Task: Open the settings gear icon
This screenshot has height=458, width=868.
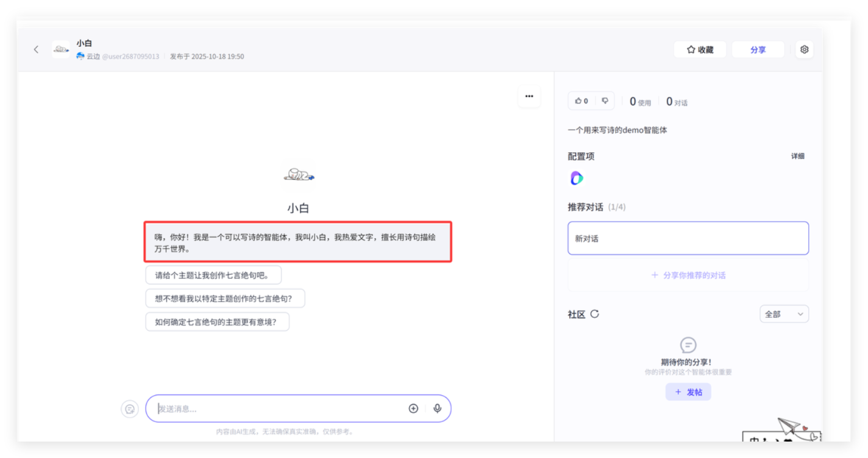Action: pos(804,49)
